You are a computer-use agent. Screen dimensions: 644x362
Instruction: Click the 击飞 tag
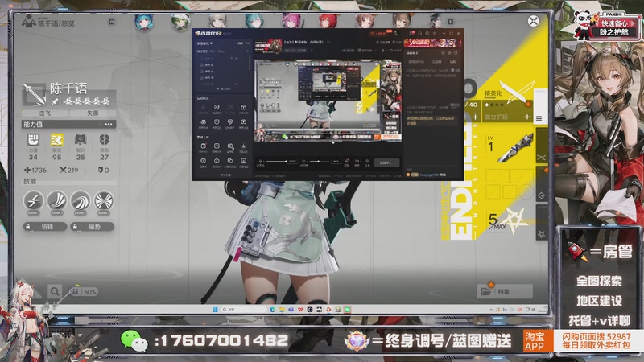45,113
